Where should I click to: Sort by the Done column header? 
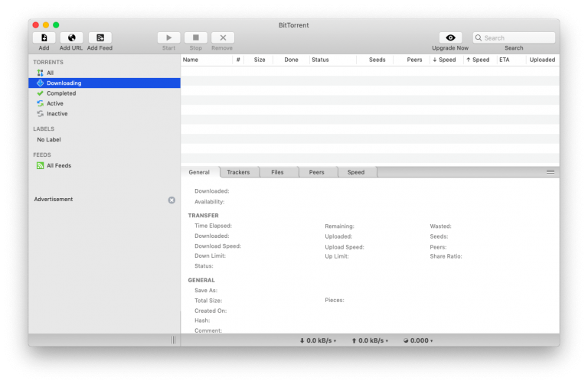point(291,60)
